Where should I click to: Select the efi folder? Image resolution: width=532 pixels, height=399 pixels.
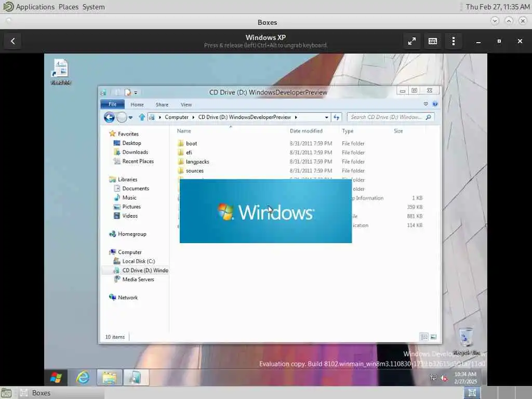pyautogui.click(x=189, y=153)
